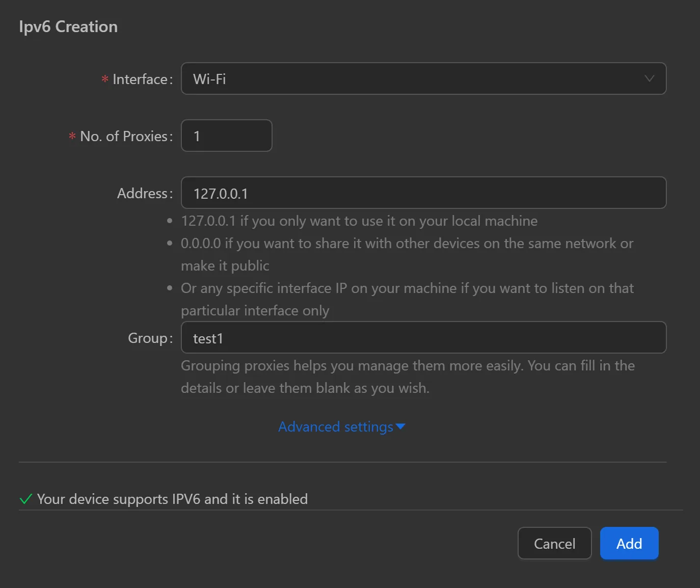Click the specific interface IP hint text
Viewport: 700px width, 588px height.
pyautogui.click(x=407, y=288)
